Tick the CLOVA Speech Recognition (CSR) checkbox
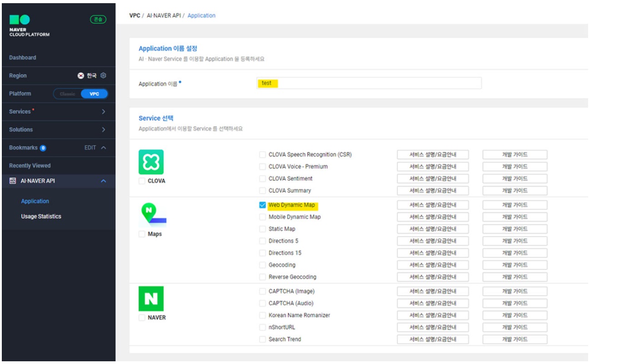Viewport: 624px width, 364px height. pos(263,155)
